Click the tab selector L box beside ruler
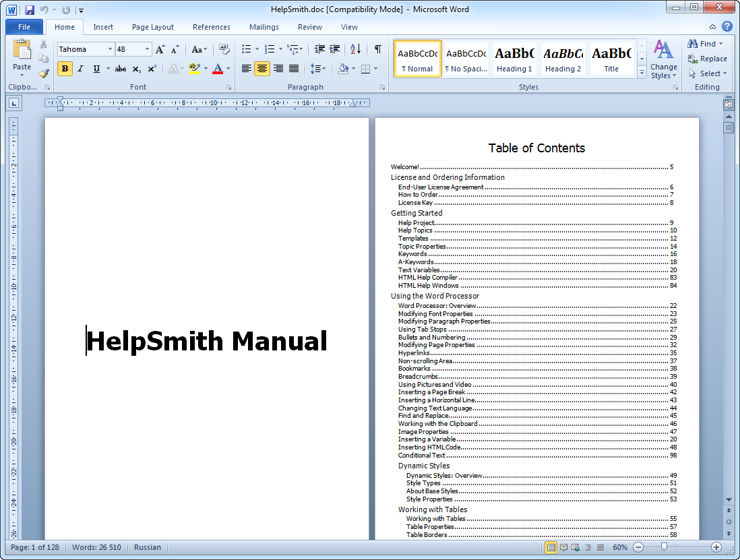Screen dimensions: 740x560 point(13,103)
